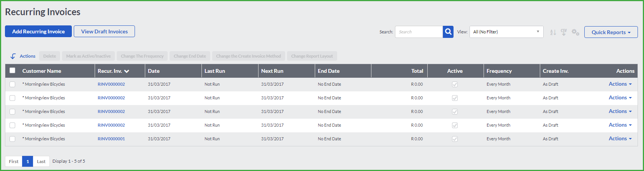Click the curved arrow Actions icon
This screenshot has height=171, width=644.
click(x=13, y=56)
